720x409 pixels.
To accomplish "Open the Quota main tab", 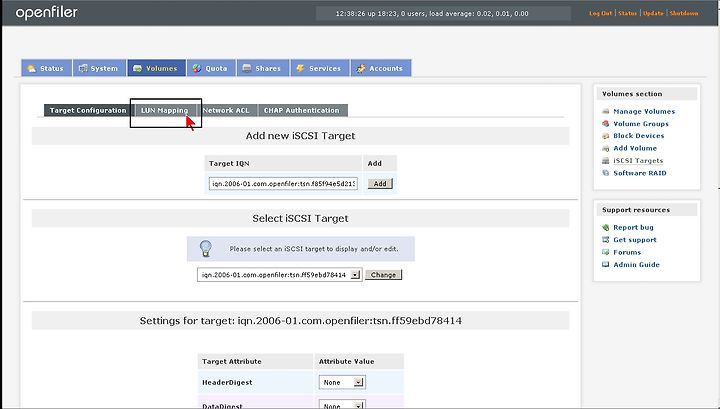I will (211, 68).
